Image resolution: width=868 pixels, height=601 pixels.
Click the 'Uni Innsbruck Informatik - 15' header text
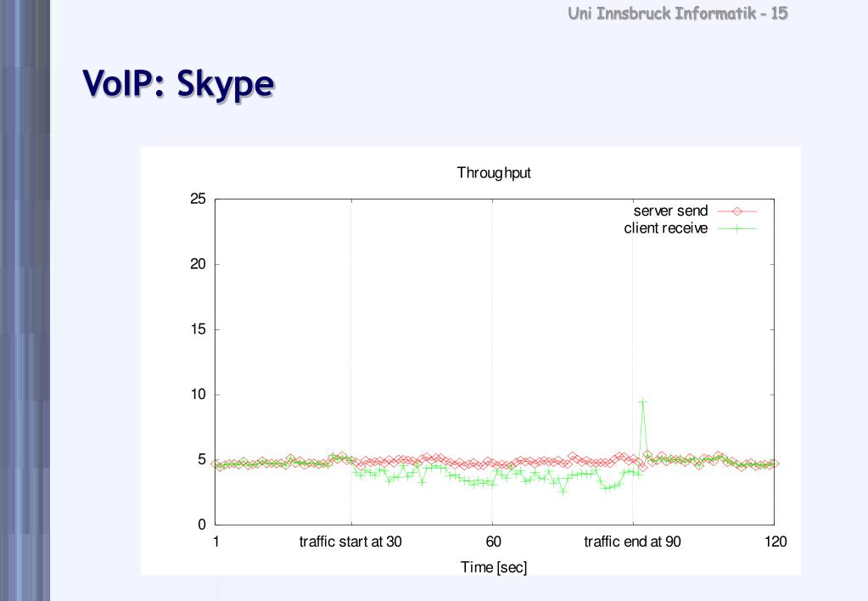pyautogui.click(x=678, y=14)
